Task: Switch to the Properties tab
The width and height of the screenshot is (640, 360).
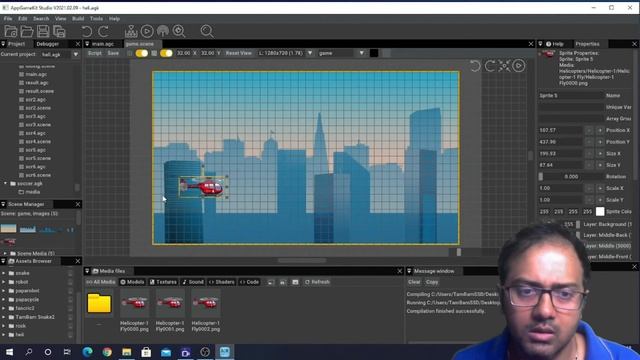Action: click(587, 44)
